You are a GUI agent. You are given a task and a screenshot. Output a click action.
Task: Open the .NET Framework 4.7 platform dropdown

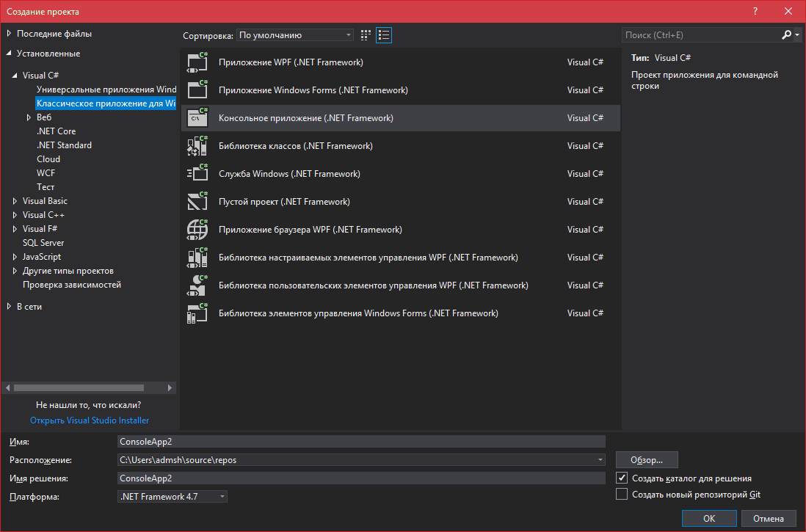pos(173,497)
